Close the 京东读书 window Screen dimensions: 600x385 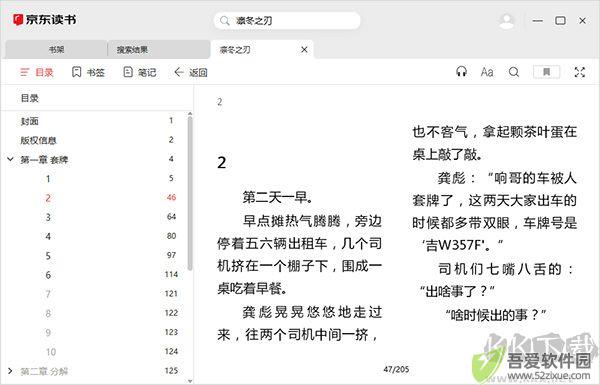[x=582, y=21]
